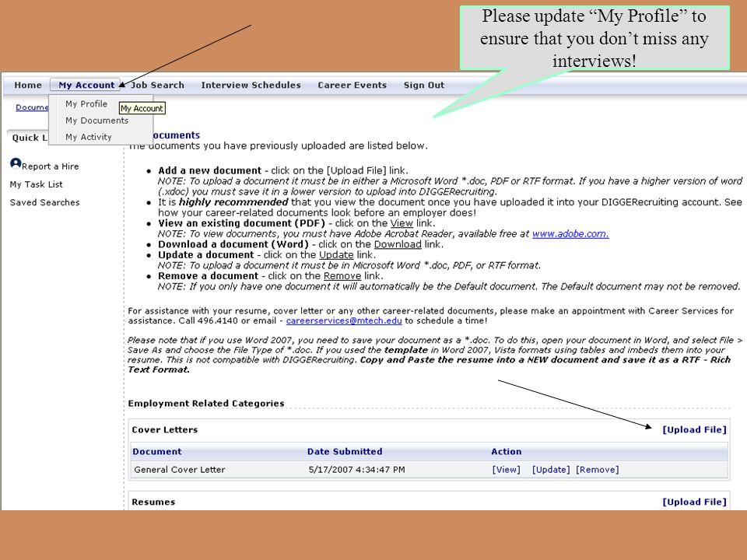Choose My Documents in the My Account dropdown
The image size is (747, 560).
point(96,121)
